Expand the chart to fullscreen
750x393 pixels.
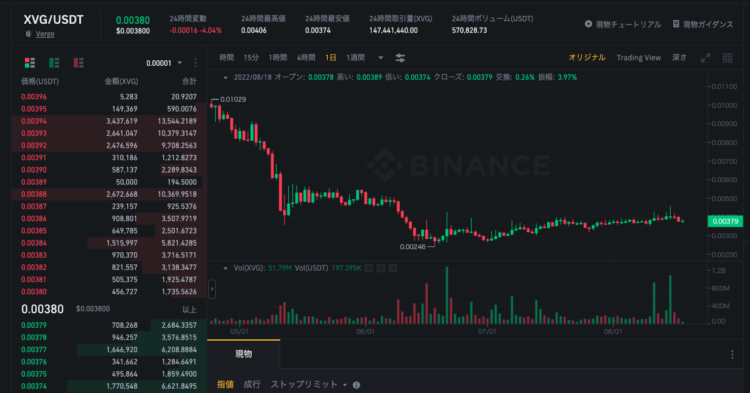click(706, 58)
